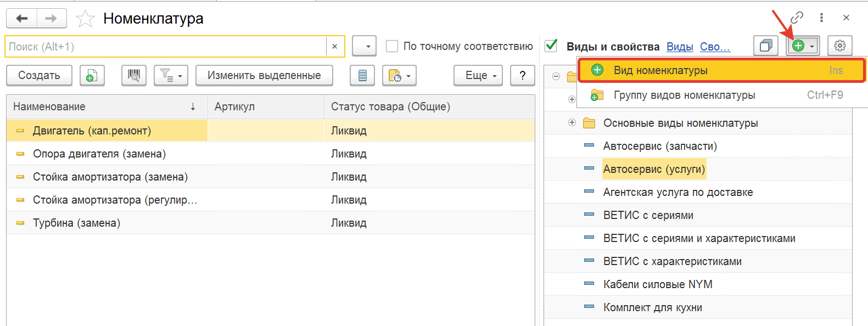Screen dimensions: 868x326
Task: Click the Создать button
Action: (x=39, y=75)
